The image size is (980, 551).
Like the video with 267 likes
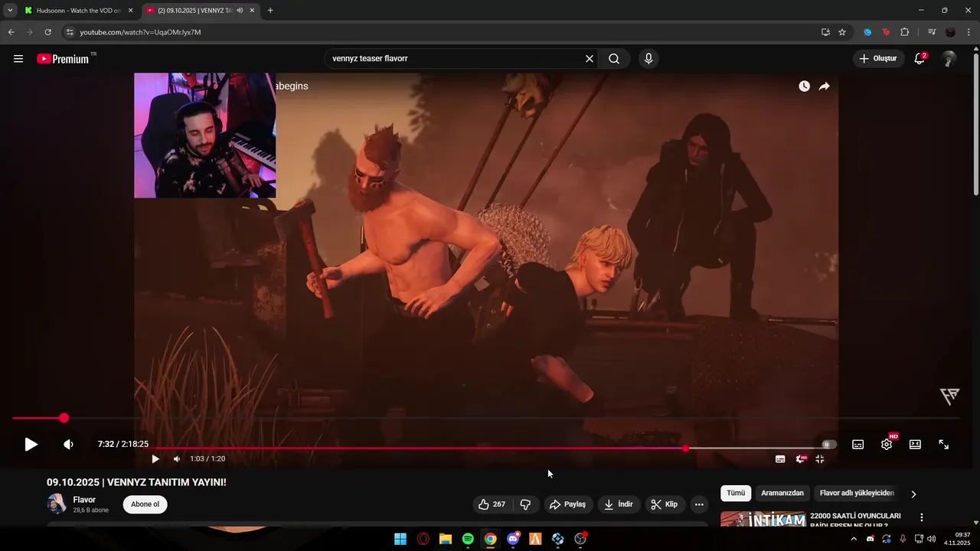pos(492,504)
